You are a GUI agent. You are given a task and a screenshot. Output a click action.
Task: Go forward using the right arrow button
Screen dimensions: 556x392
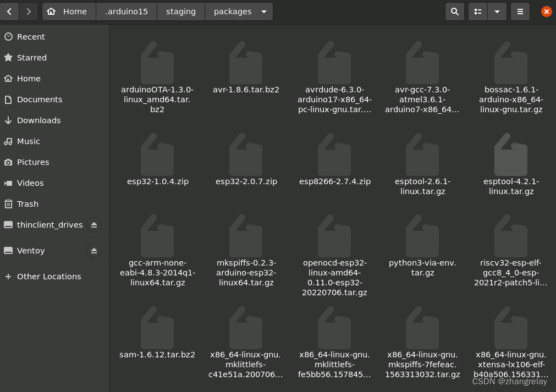(29, 12)
